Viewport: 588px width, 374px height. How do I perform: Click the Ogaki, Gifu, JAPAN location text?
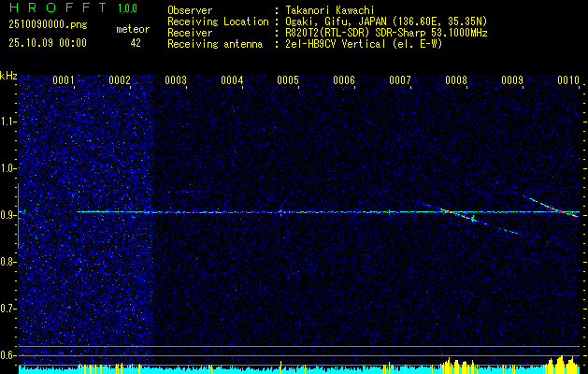point(385,22)
